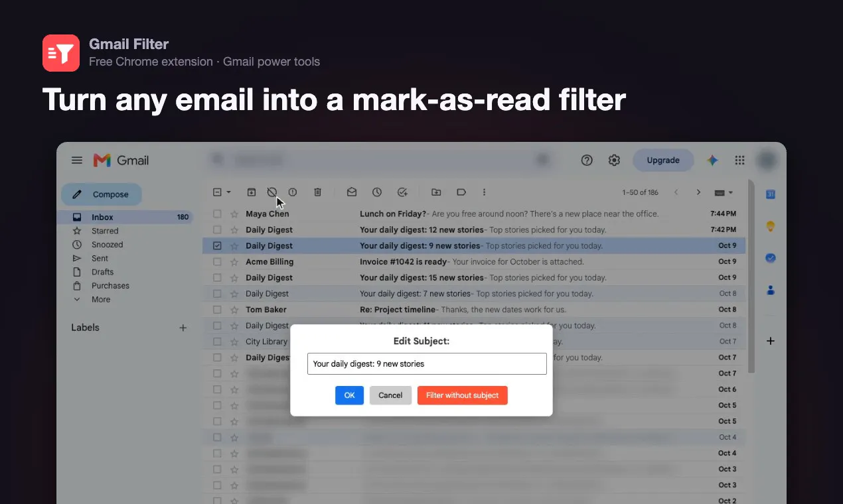The height and width of the screenshot is (504, 843).
Task: Open the settings gear icon
Action: [x=615, y=160]
